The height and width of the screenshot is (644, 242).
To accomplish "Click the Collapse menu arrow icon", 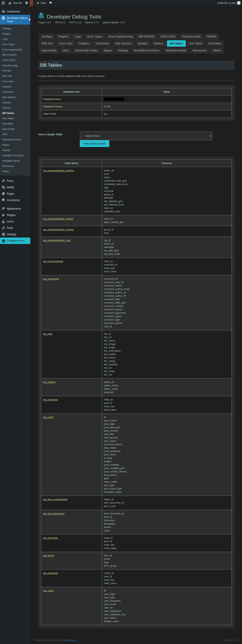I will (4, 241).
